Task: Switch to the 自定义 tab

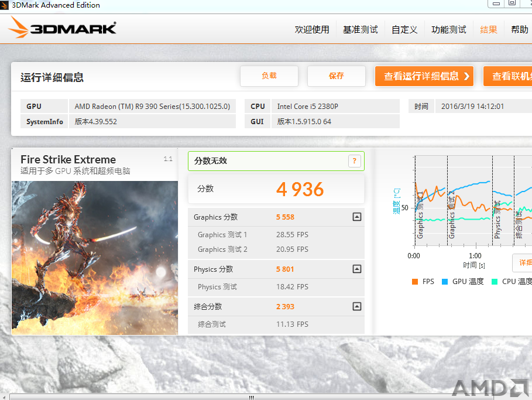Action: [404, 29]
